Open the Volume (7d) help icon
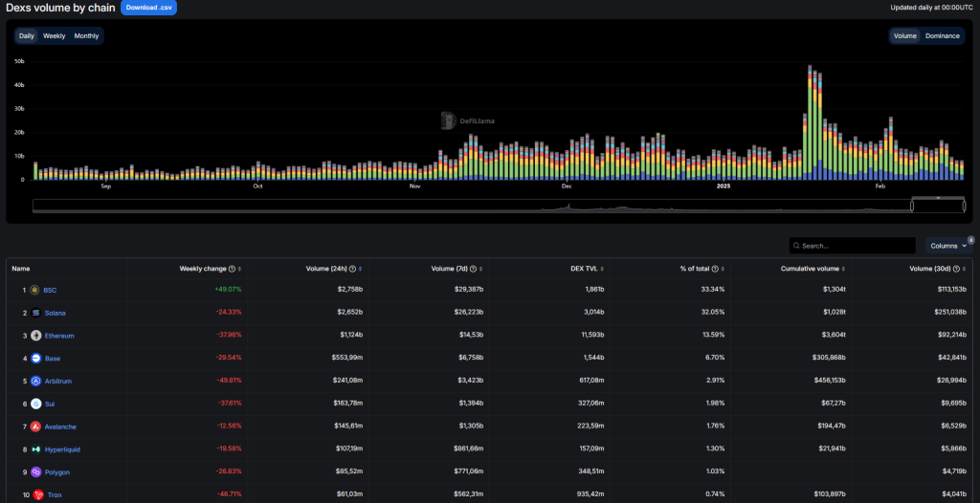 473,269
